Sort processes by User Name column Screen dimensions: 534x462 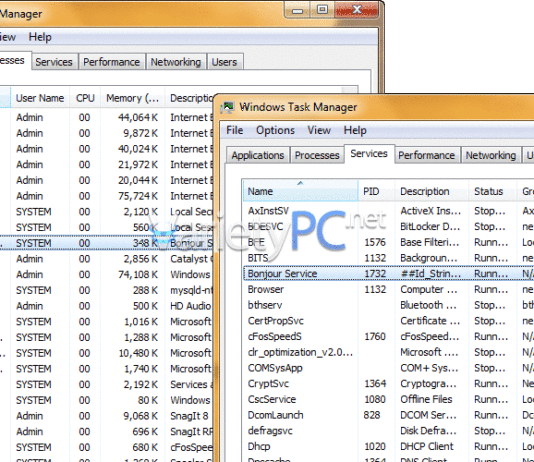pyautogui.click(x=40, y=98)
